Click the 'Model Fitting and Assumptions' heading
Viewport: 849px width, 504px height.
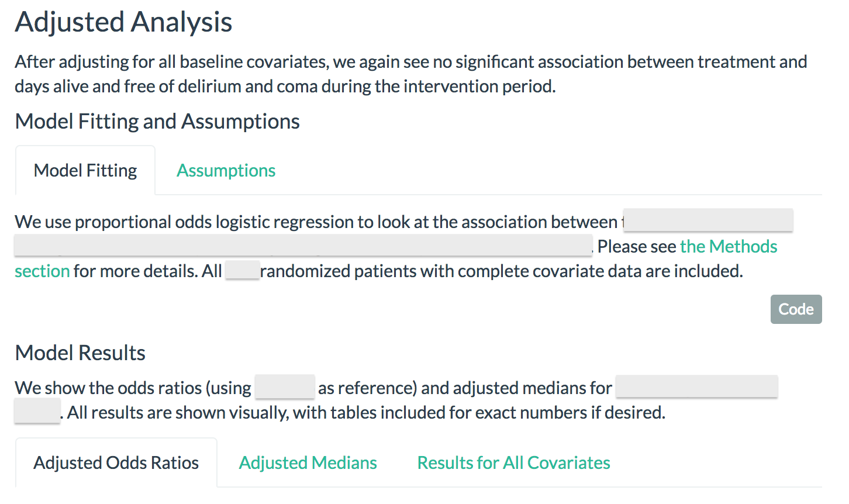[x=157, y=121]
